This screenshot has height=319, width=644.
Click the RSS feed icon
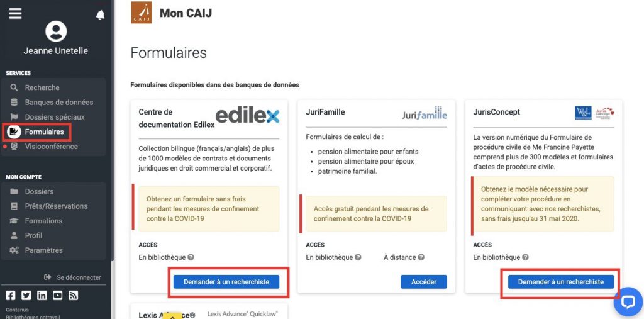pos(73,295)
